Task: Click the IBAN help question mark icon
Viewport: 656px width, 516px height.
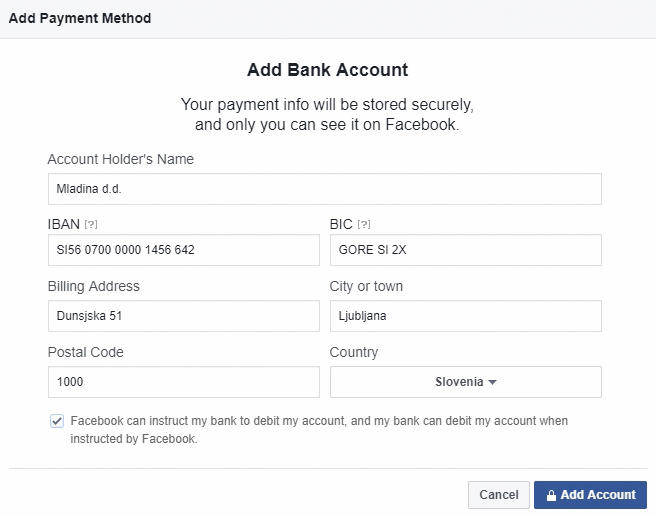Action: click(91, 225)
